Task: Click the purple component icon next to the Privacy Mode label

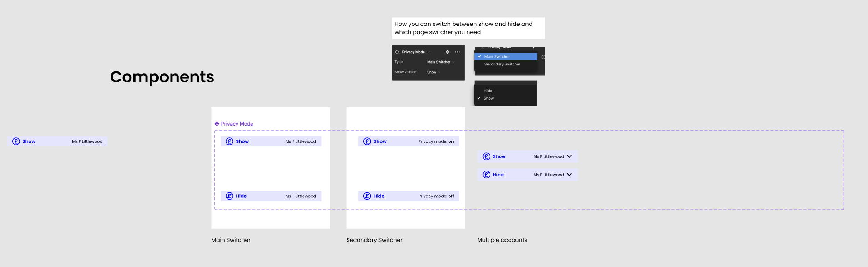Action: [217, 124]
